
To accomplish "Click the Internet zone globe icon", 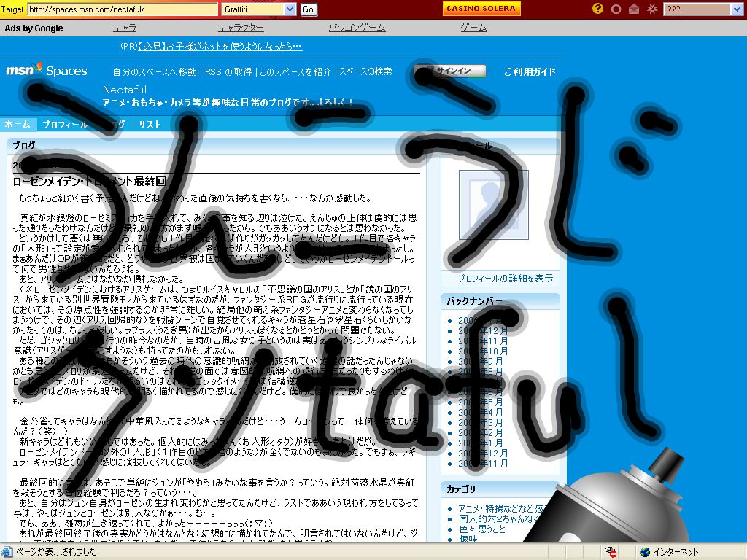I will click(x=645, y=552).
